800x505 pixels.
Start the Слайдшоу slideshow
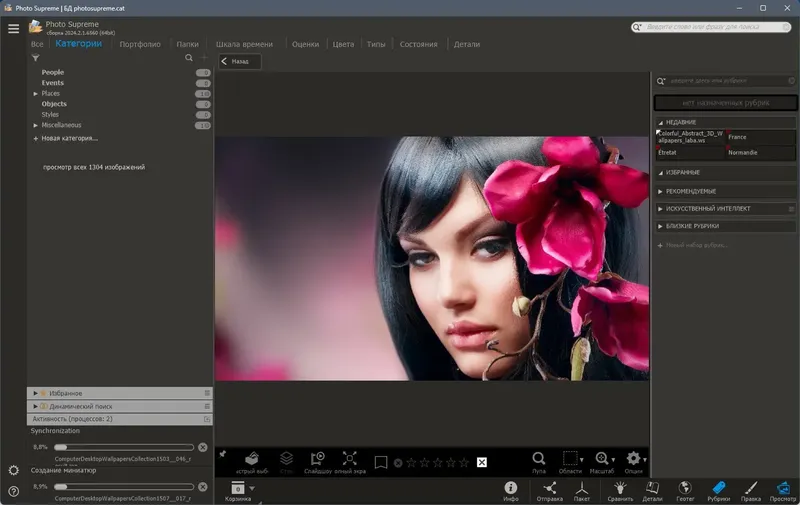318,459
